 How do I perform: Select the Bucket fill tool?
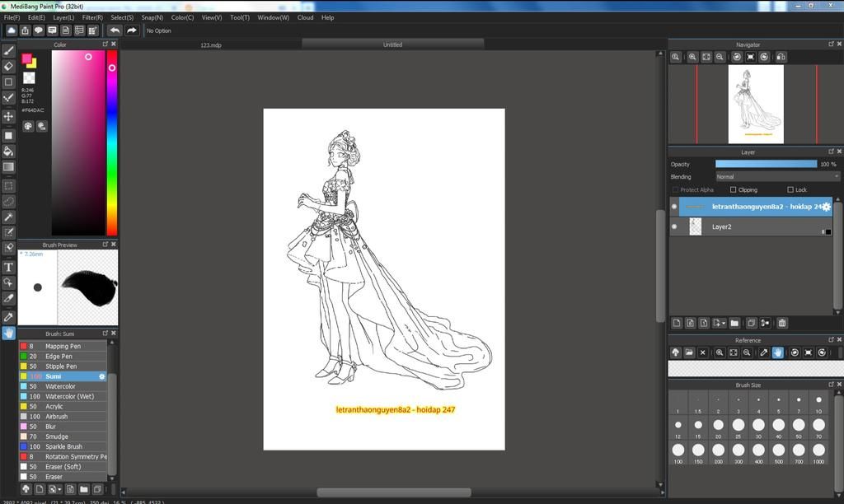coord(8,151)
